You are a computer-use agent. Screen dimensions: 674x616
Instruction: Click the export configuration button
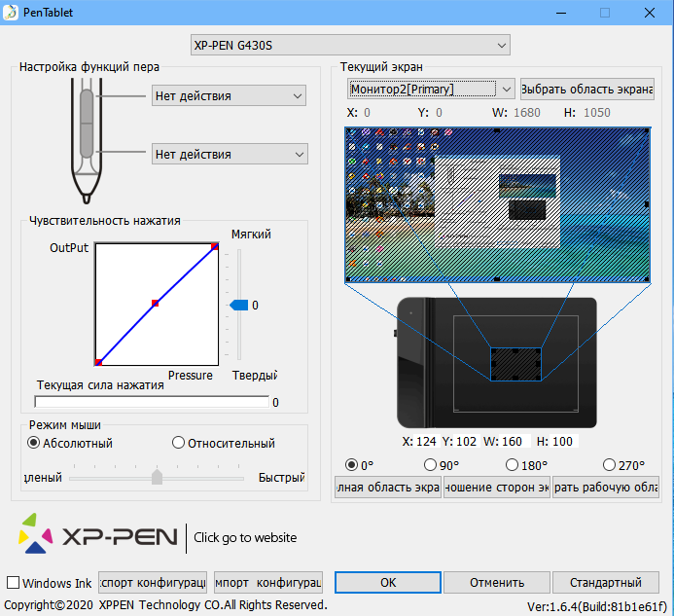click(x=153, y=583)
